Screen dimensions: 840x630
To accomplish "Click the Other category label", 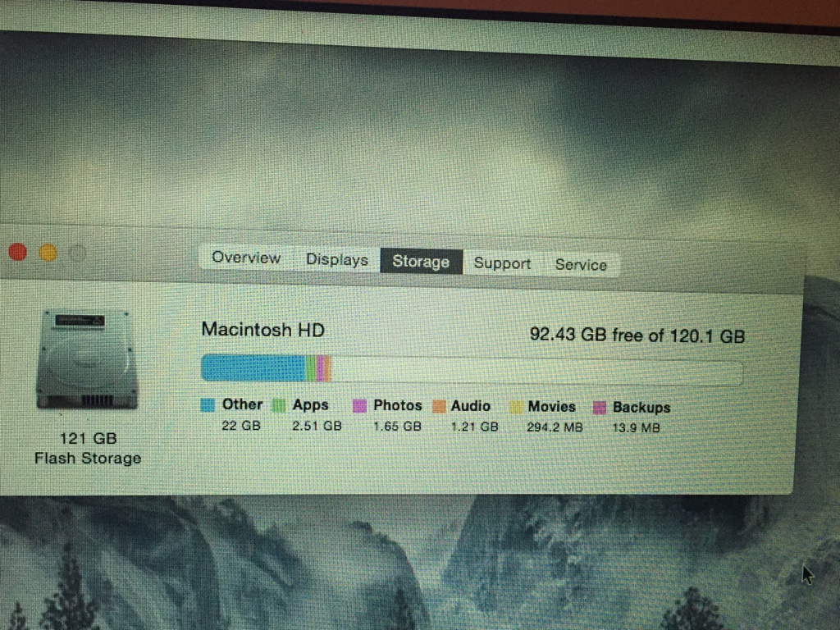I will click(x=243, y=404).
